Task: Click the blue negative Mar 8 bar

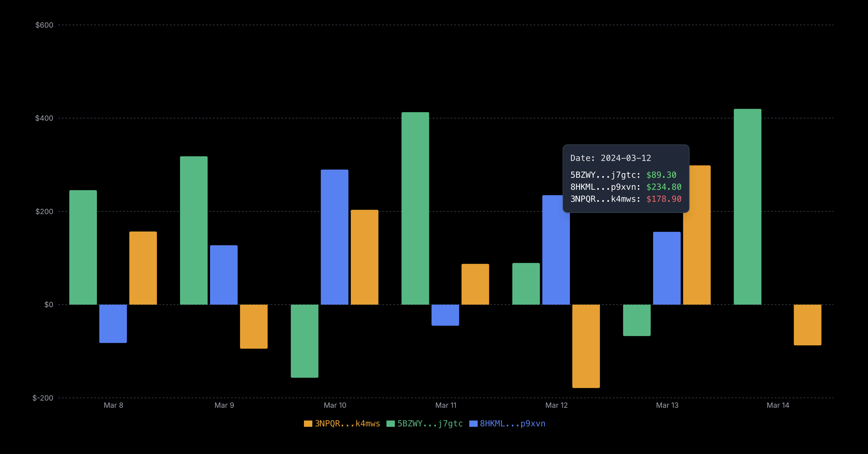Action: pyautogui.click(x=113, y=323)
